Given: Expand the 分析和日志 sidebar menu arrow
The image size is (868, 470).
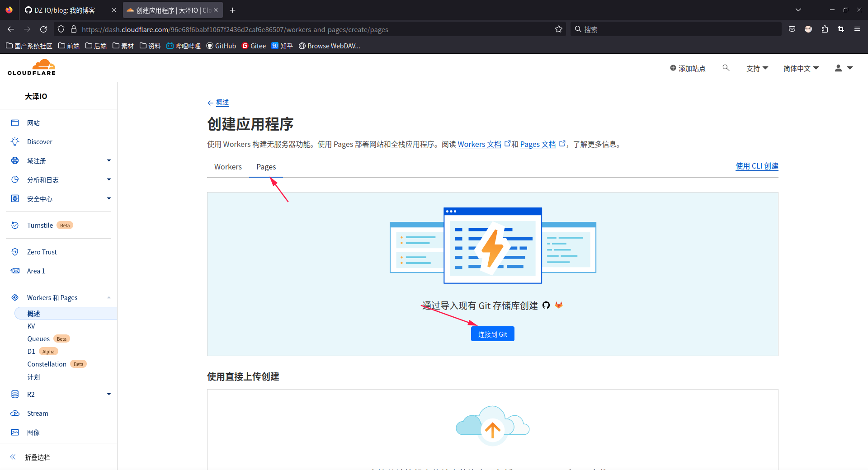Looking at the screenshot, I should [x=109, y=180].
